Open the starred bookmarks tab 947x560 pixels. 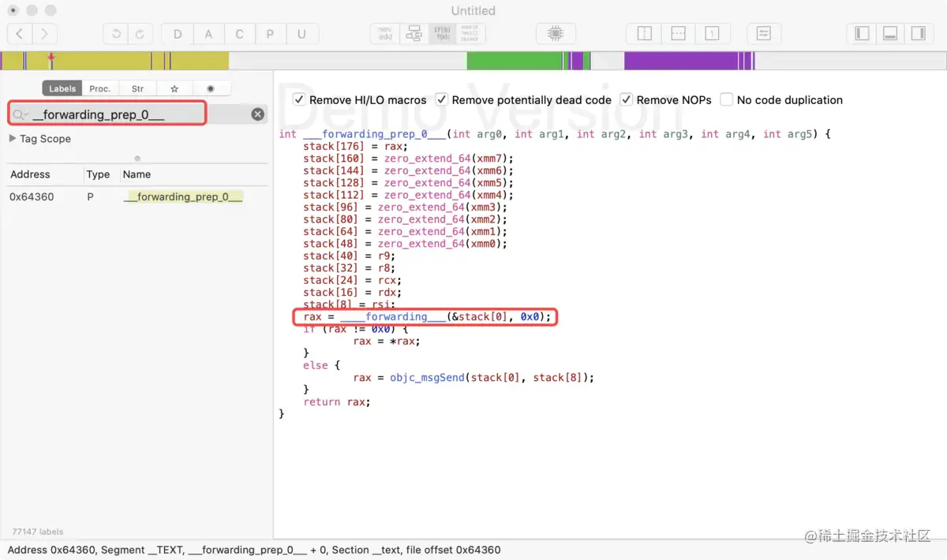click(x=174, y=88)
